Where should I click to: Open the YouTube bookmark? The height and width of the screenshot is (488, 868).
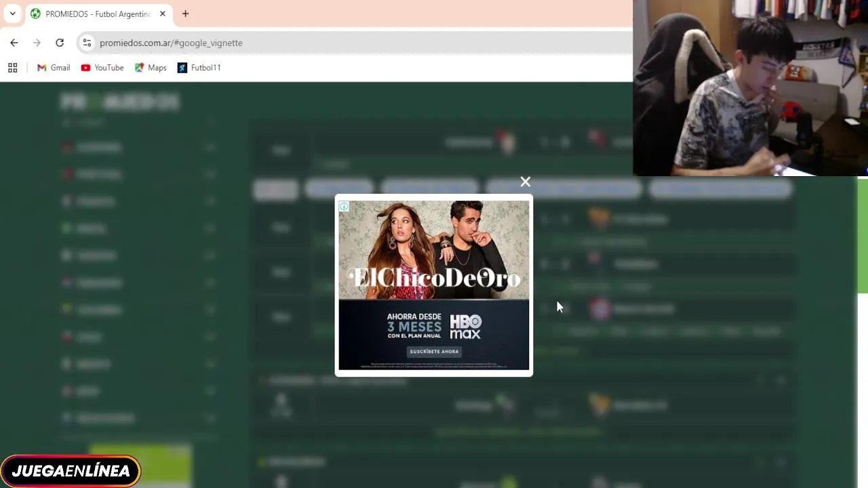pyautogui.click(x=102, y=68)
